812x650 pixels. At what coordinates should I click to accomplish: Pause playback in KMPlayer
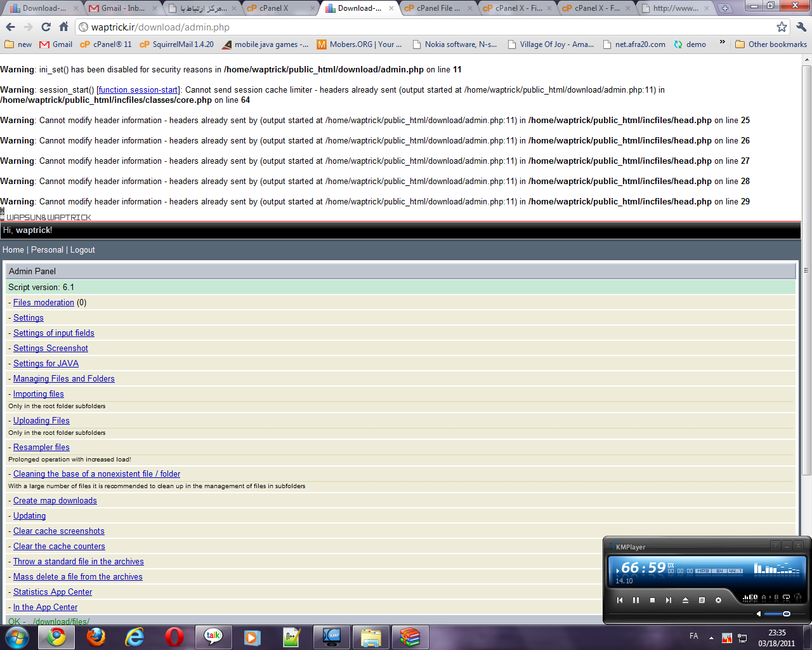pyautogui.click(x=636, y=600)
